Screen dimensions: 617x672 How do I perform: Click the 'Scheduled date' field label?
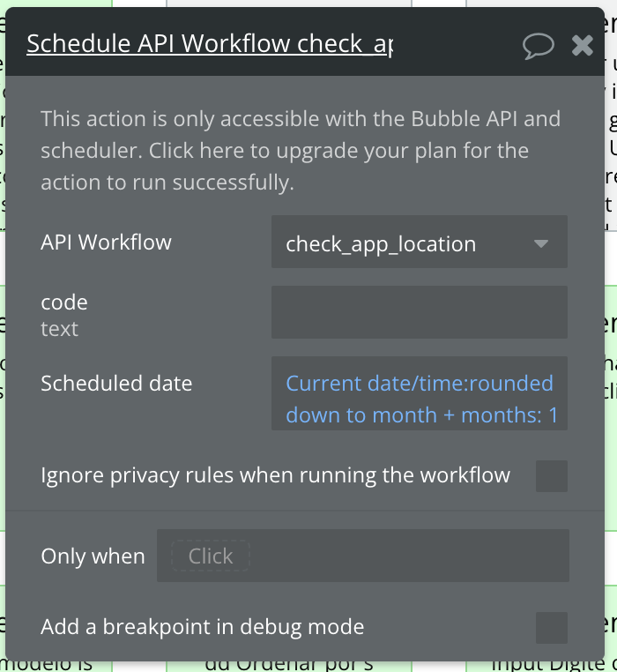tap(116, 383)
